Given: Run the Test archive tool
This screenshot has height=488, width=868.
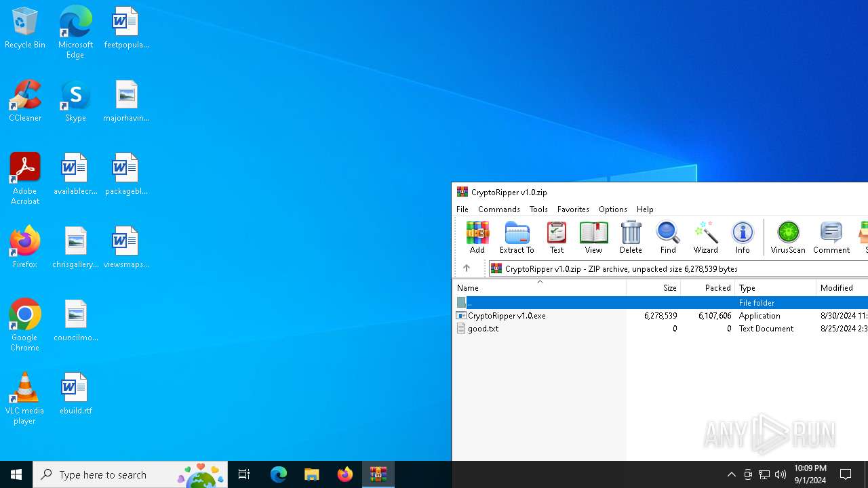Looking at the screenshot, I should [x=557, y=237].
